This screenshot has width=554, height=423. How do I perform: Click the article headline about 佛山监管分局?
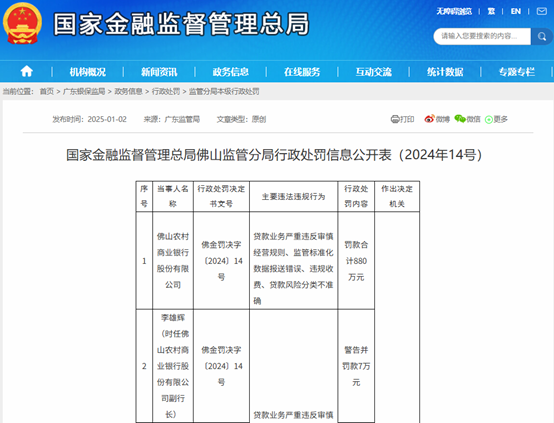274,155
